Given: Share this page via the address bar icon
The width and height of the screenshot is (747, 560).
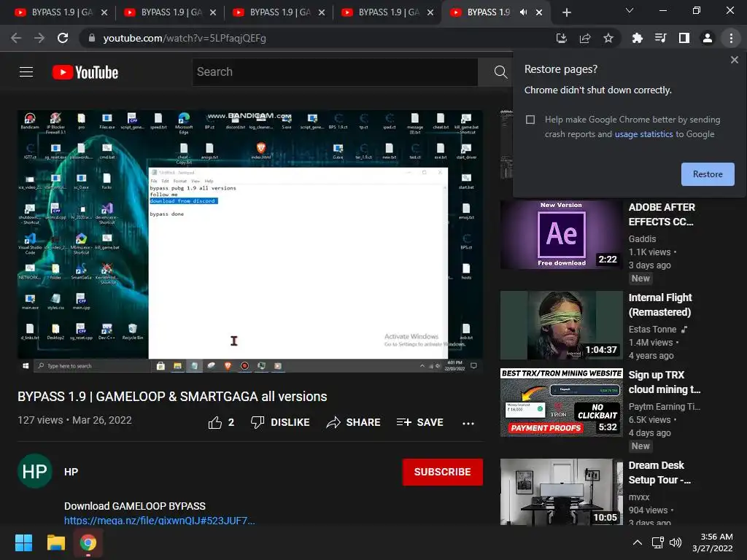Looking at the screenshot, I should 585,38.
